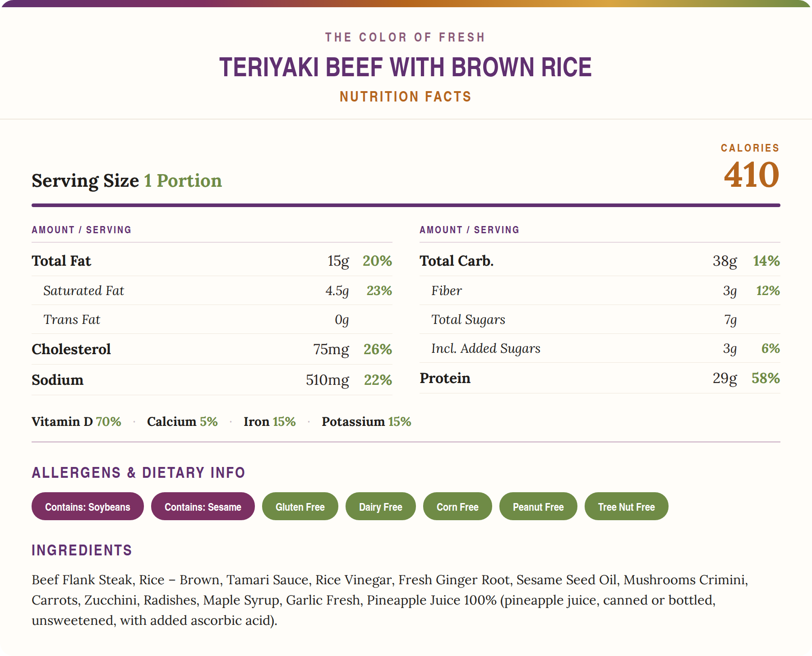Image resolution: width=812 pixels, height=656 pixels.
Task: Click the Teriyaki Beef with Brown Rice title
Action: [x=406, y=67]
